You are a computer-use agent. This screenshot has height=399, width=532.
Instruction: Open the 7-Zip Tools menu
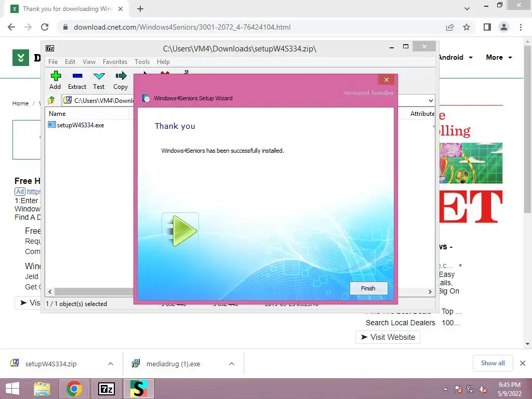(x=142, y=62)
